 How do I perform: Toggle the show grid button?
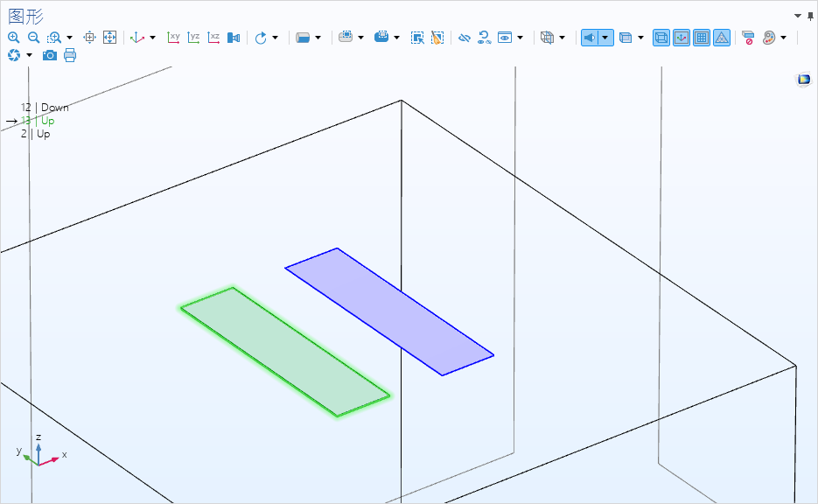point(702,38)
